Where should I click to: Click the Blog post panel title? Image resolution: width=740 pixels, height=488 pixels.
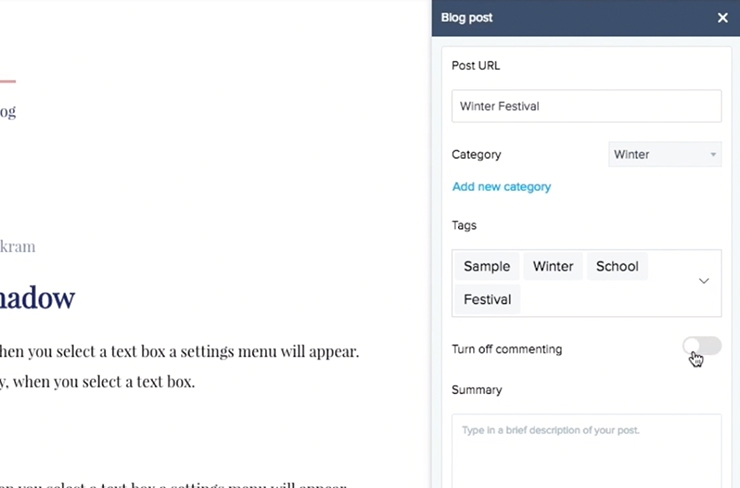pos(466,18)
